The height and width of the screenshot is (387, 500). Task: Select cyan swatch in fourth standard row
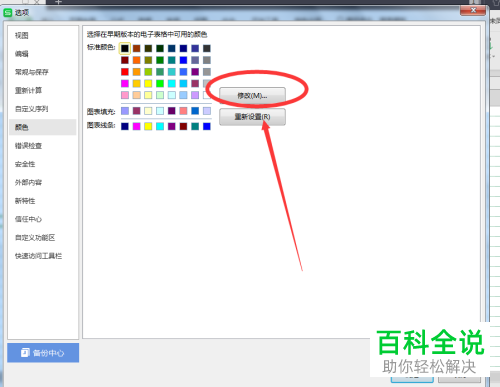172,83
